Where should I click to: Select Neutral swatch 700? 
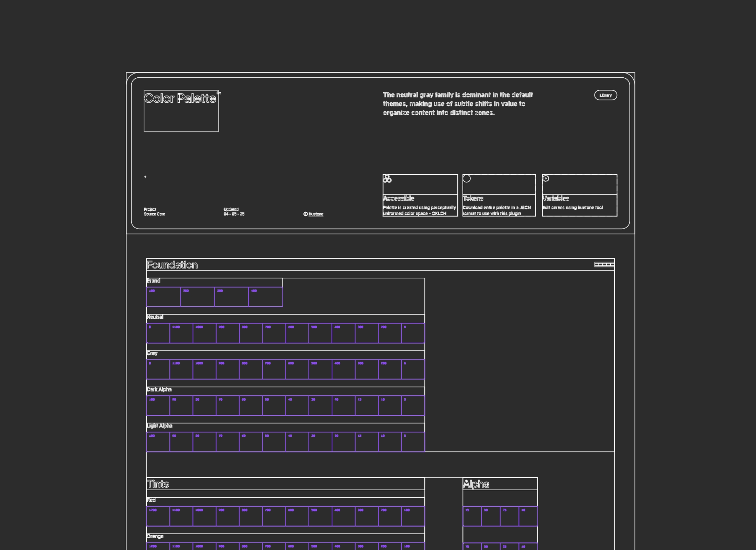[x=274, y=333]
